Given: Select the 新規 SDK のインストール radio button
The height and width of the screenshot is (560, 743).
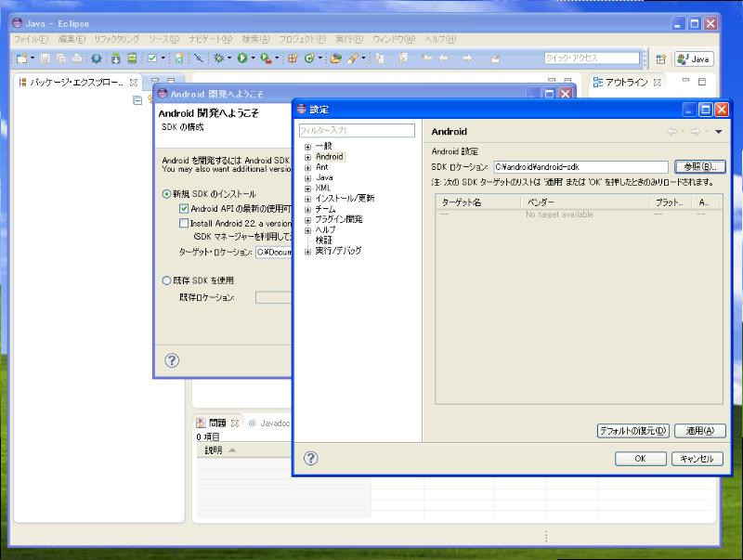Looking at the screenshot, I should click(x=166, y=194).
